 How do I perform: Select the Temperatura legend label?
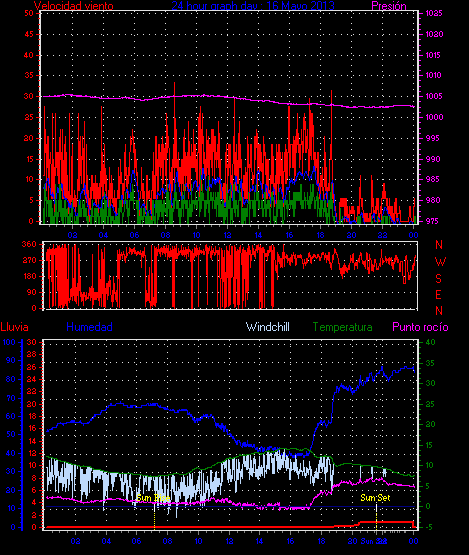coord(342,327)
